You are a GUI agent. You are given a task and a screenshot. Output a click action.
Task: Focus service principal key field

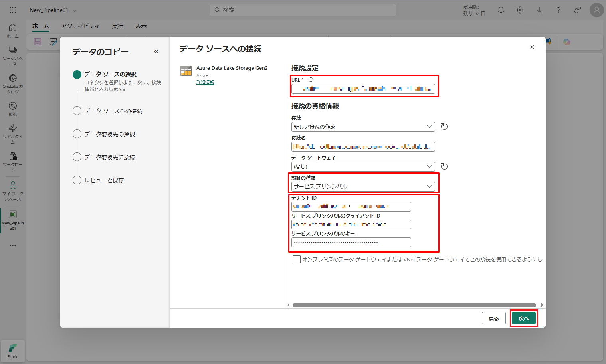pos(351,242)
